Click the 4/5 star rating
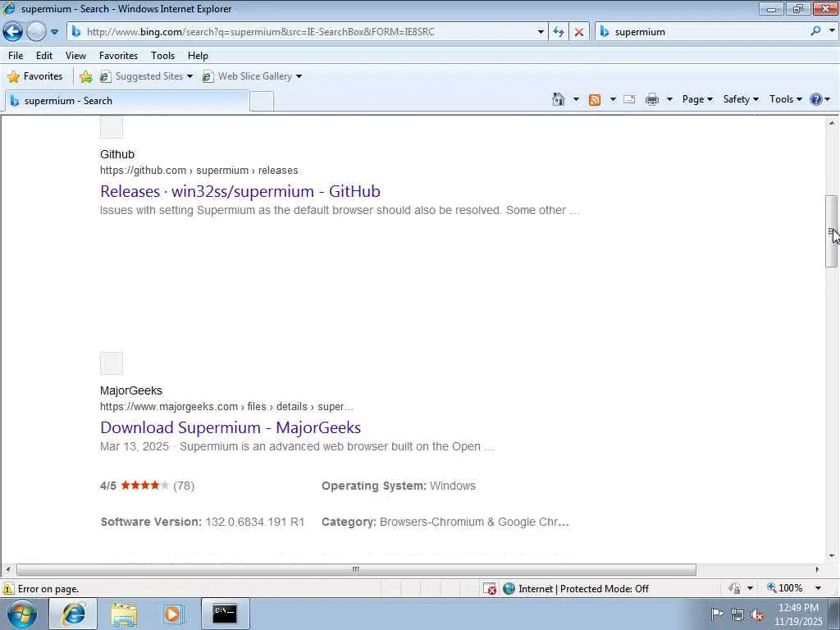The image size is (840, 630). (x=147, y=486)
